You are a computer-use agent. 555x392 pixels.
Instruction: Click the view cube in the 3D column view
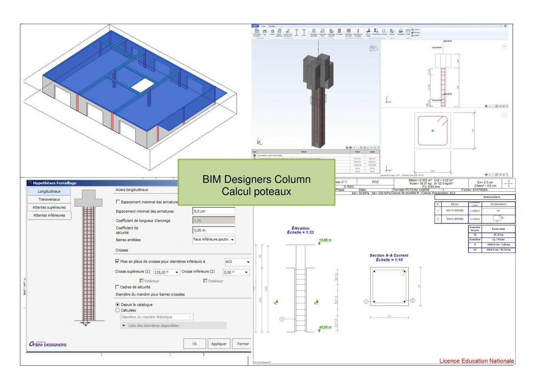click(374, 47)
